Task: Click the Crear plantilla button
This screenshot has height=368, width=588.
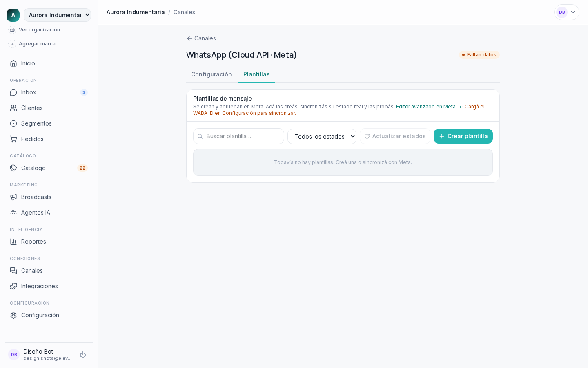Action: point(463,136)
